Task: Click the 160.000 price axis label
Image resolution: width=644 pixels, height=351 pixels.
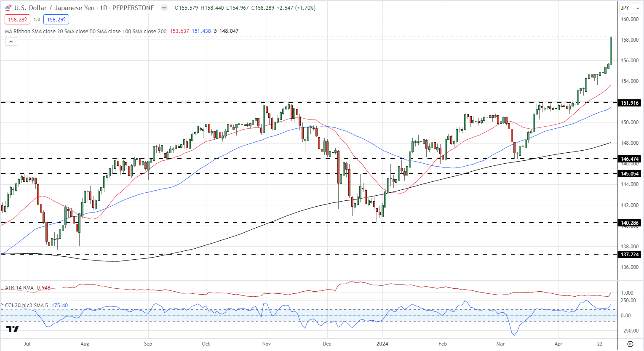Action: click(630, 19)
